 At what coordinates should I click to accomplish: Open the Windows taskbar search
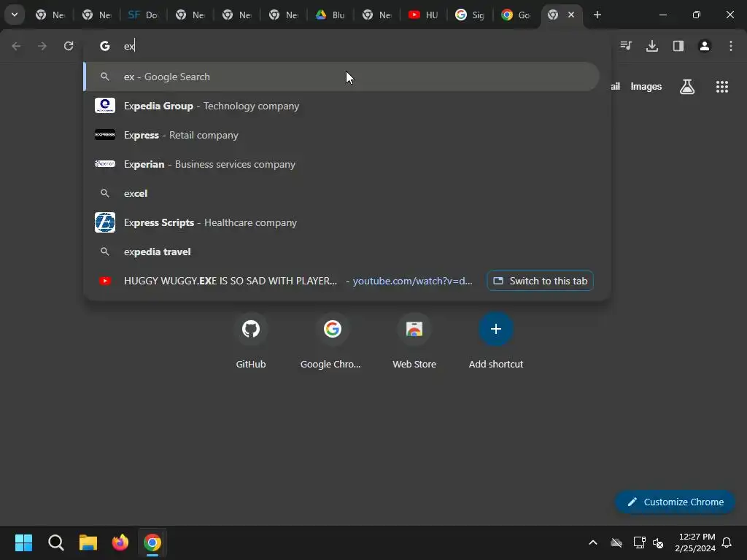[x=55, y=542]
